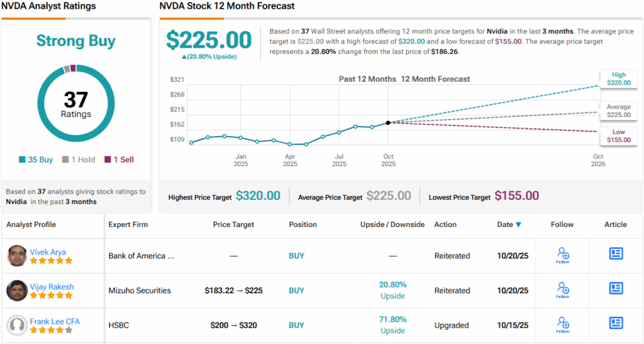Image resolution: width=644 pixels, height=344 pixels.
Task: Open article for Bank of America rating
Action: [x=616, y=253]
